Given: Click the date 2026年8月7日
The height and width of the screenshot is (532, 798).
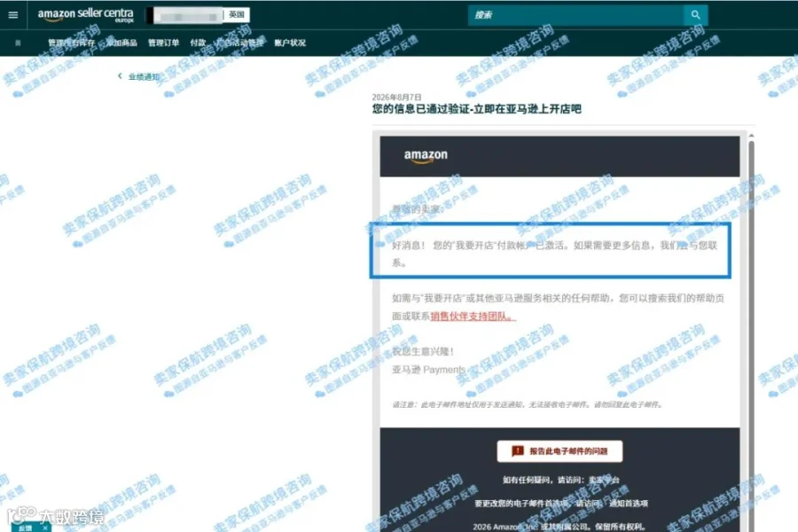Looking at the screenshot, I should [396, 97].
